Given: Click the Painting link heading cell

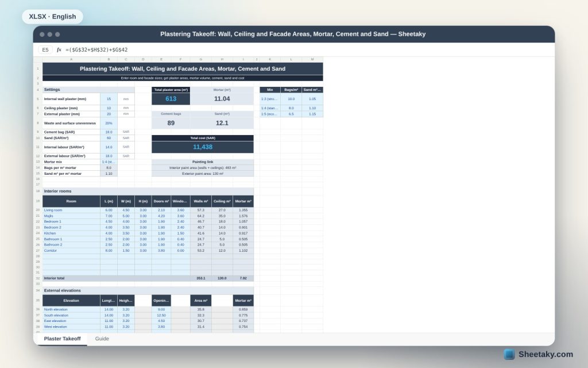Looking at the screenshot, I should [x=203, y=162].
